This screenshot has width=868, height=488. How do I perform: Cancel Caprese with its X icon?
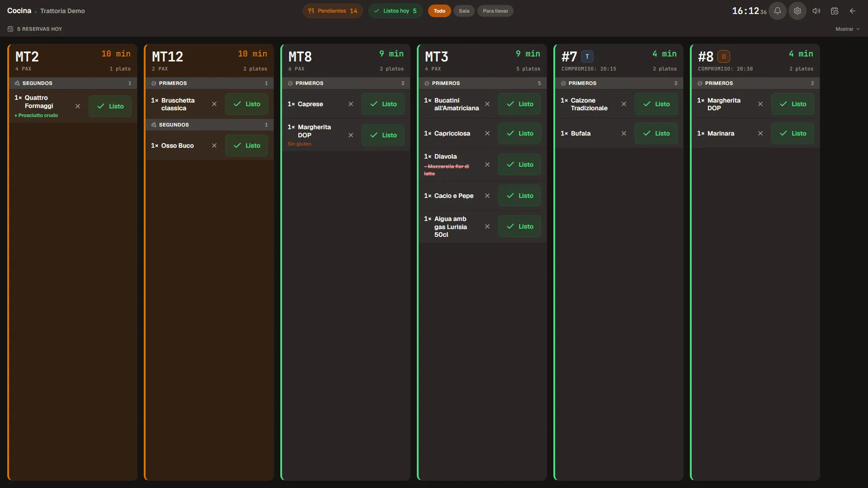(x=351, y=104)
